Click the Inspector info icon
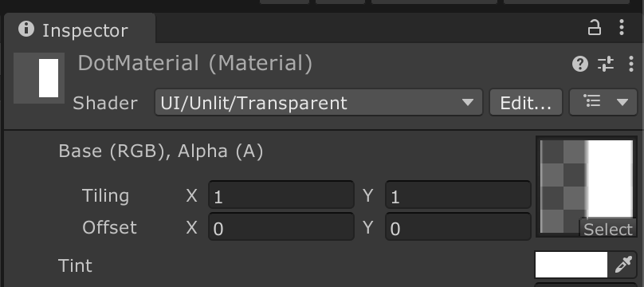644x287 pixels. coord(26,29)
